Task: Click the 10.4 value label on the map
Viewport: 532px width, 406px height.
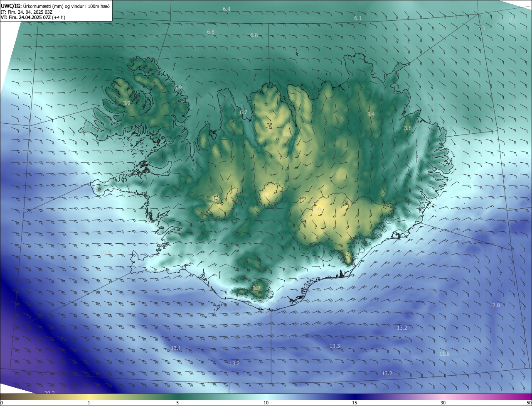Action: (x=105, y=253)
